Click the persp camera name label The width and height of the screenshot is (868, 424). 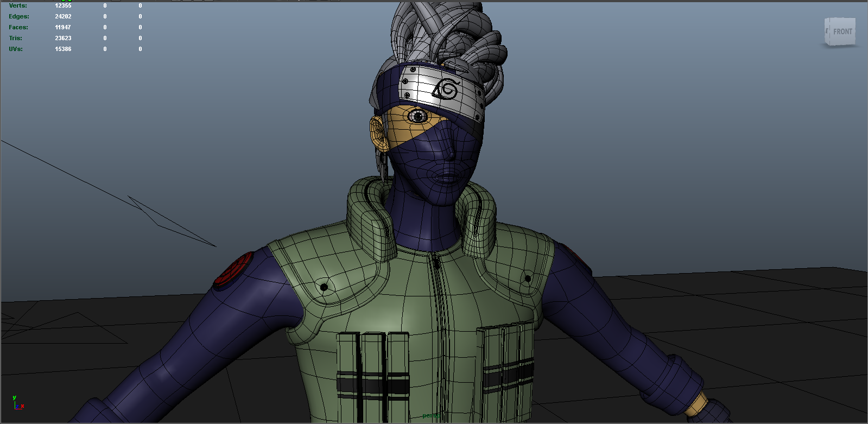(431, 416)
